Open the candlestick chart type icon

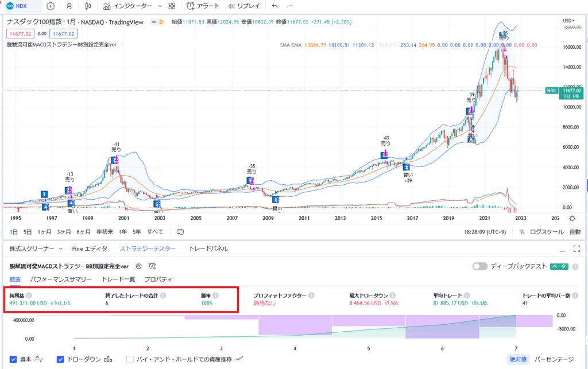pyautogui.click(x=88, y=6)
